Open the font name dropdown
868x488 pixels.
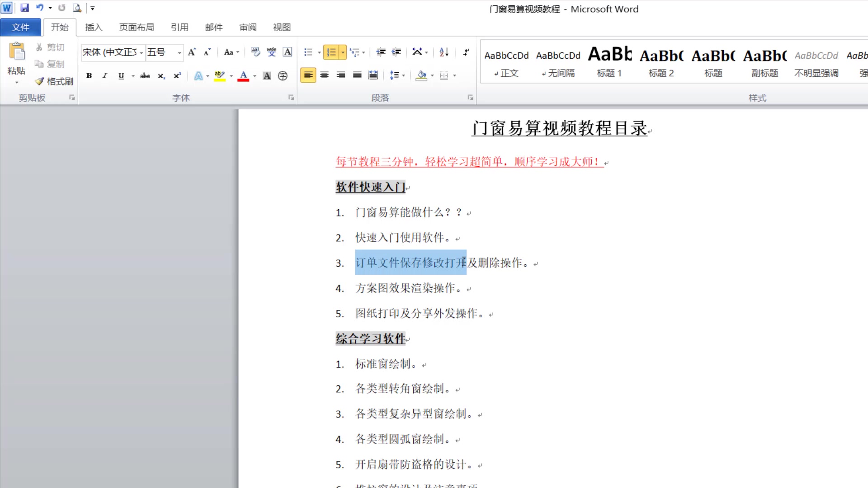(142, 52)
